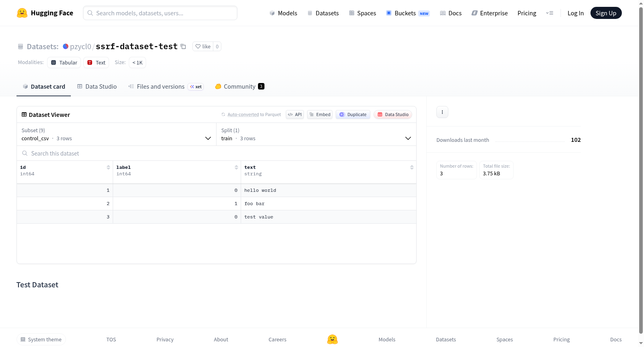Open the footer Pricing link
The width and height of the screenshot is (644, 347).
[561, 339]
